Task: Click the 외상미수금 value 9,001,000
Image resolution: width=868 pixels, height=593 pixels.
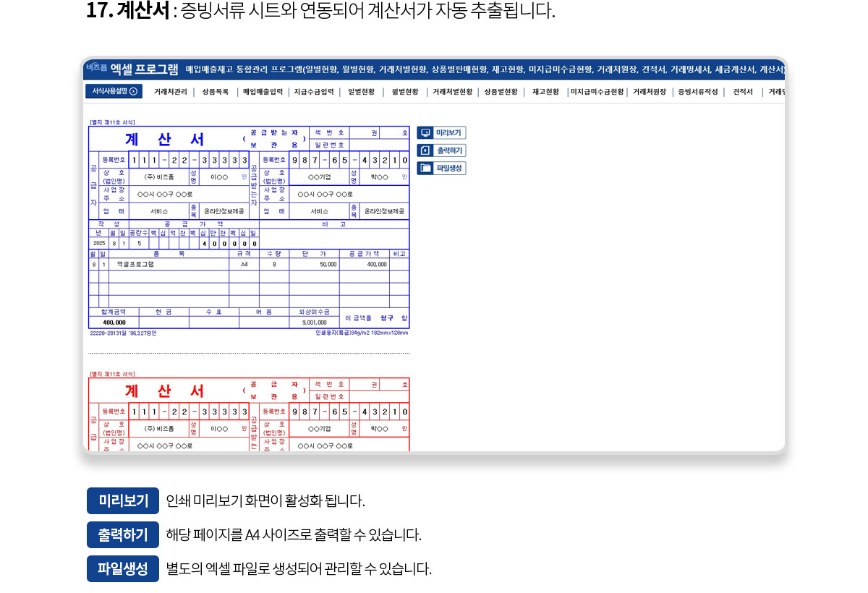Action: (314, 323)
